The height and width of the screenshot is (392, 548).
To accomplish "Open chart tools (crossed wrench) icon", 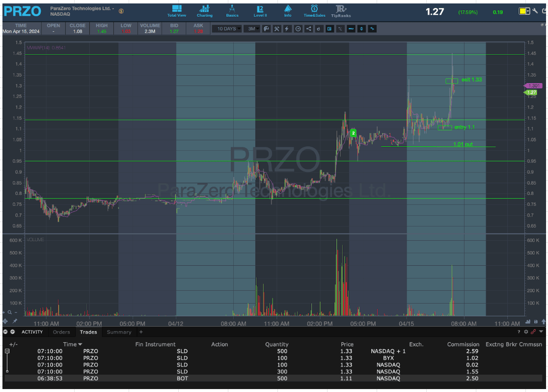I will (277, 28).
